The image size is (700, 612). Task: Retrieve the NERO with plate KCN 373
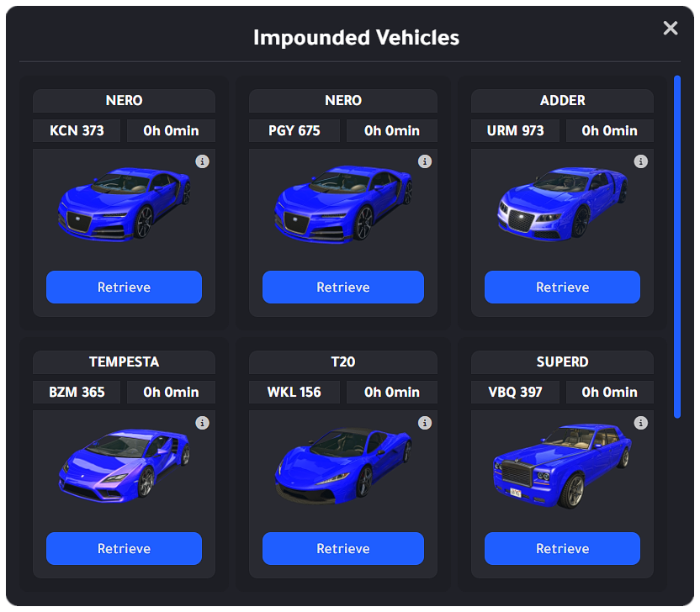tap(124, 287)
